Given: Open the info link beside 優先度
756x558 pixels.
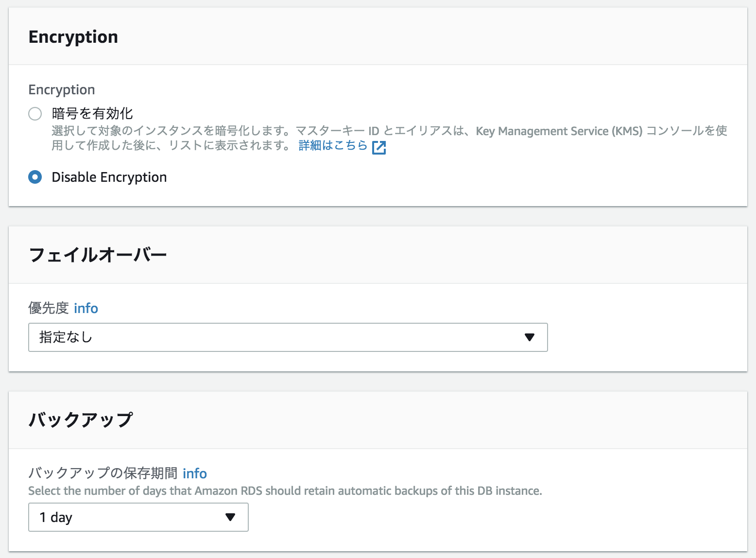Looking at the screenshot, I should click(86, 308).
